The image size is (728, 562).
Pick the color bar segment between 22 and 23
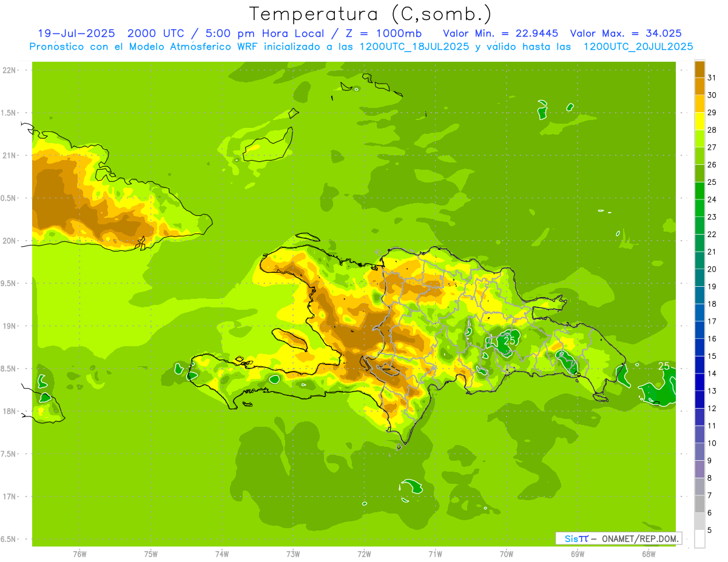[699, 226]
